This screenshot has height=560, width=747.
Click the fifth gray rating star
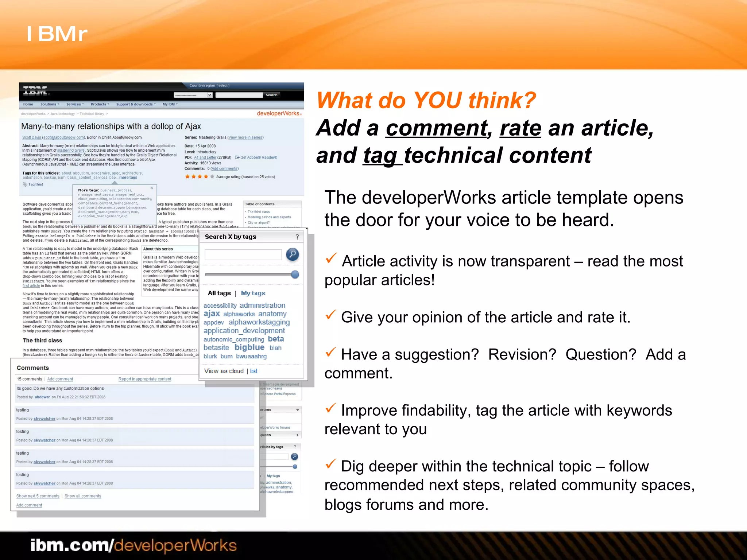click(212, 177)
